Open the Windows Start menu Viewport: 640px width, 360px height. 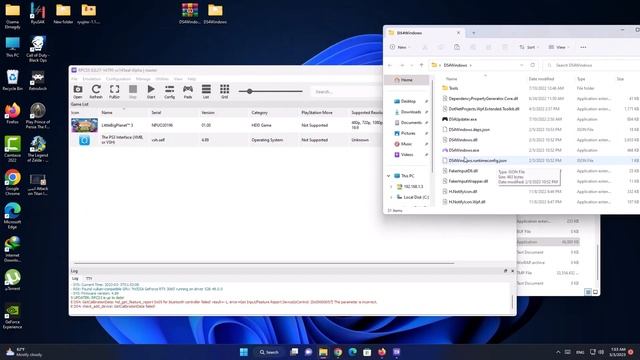244,352
